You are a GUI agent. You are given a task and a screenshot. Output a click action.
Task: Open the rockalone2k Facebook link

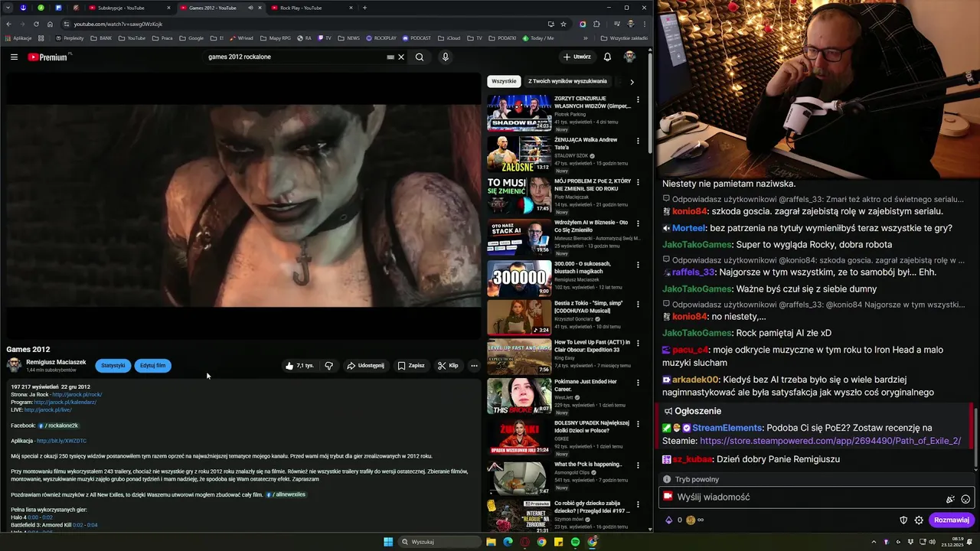pyautogui.click(x=58, y=425)
